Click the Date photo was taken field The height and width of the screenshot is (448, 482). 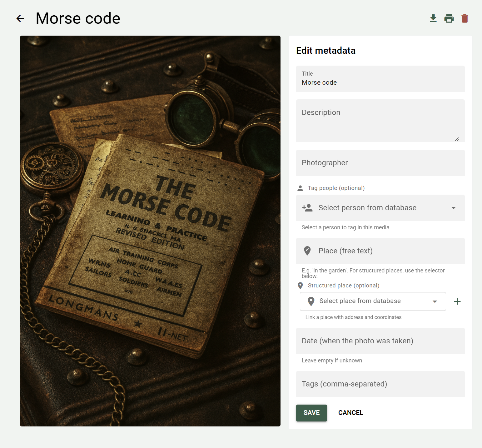[380, 341]
